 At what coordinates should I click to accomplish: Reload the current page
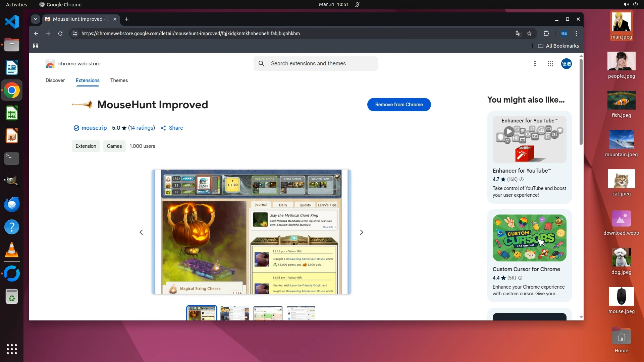pyautogui.click(x=60, y=34)
